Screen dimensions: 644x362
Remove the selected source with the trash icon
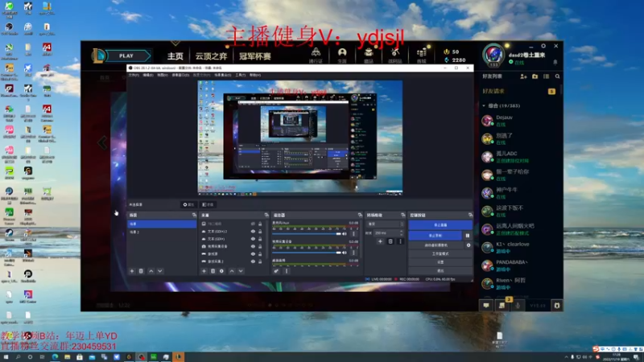213,271
